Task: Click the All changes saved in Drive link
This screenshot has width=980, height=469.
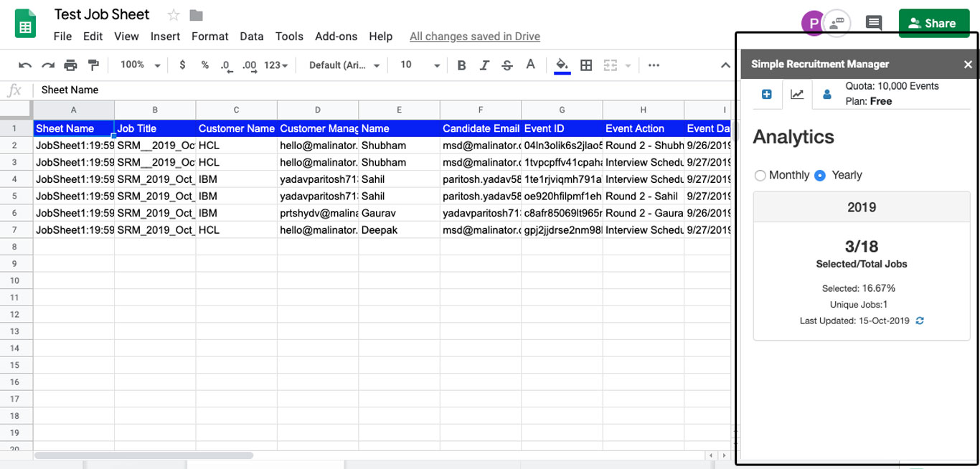Action: tap(474, 37)
